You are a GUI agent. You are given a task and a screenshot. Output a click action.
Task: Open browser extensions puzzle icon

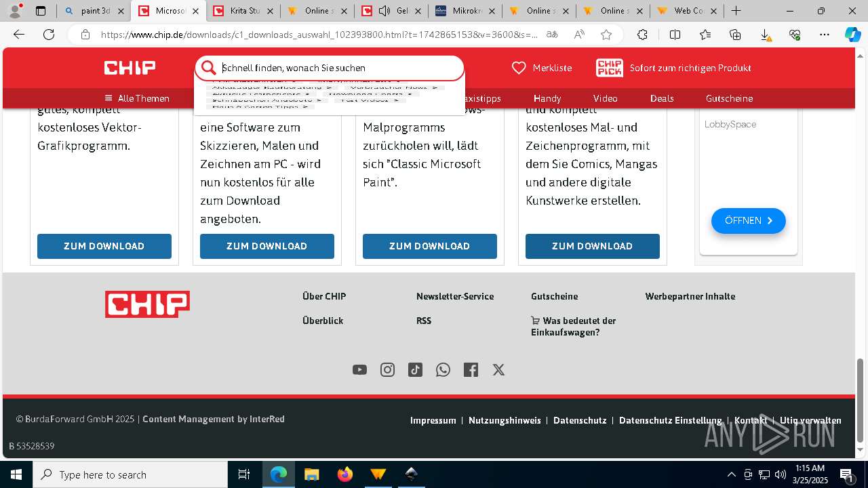click(642, 35)
